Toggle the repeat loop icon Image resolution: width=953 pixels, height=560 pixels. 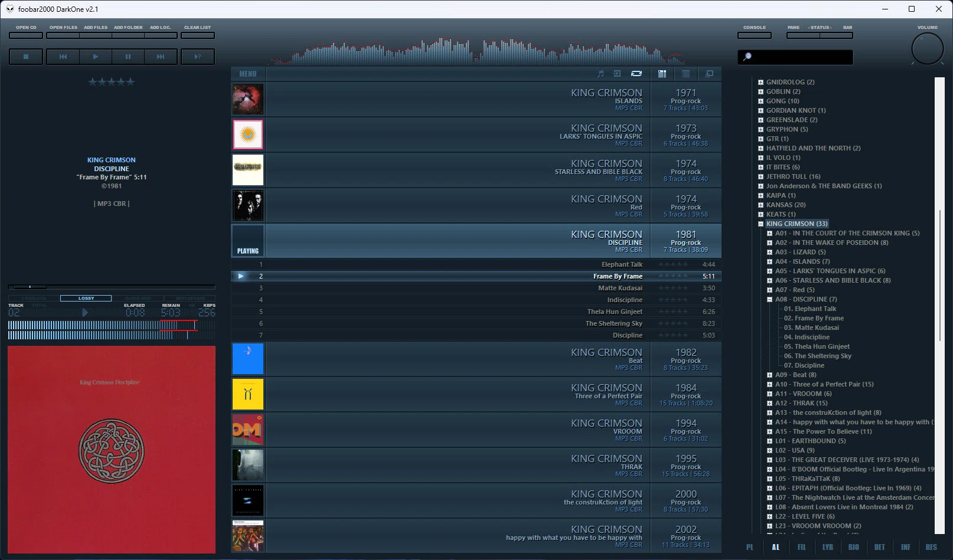point(636,74)
